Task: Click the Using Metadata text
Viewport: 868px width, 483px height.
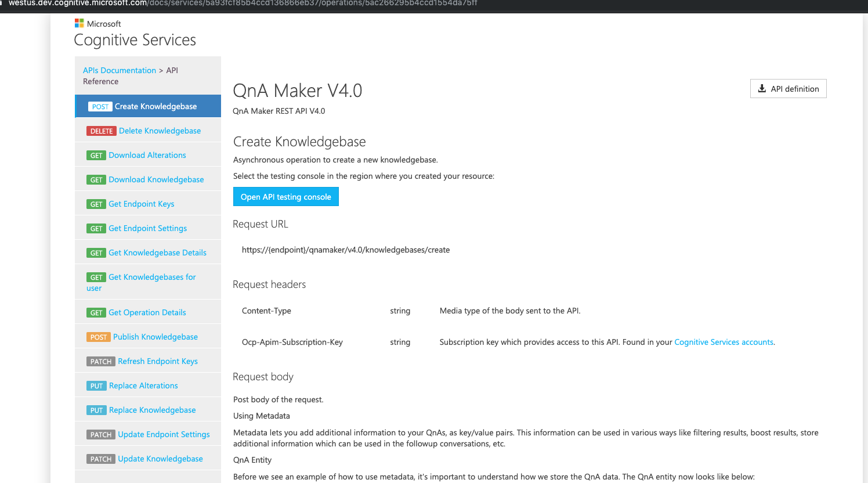Action: point(261,416)
